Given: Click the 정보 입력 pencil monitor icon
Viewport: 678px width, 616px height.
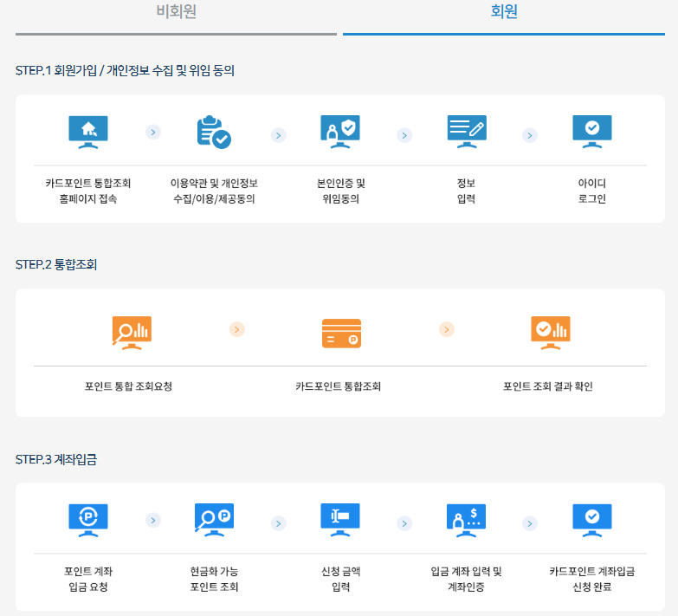Looking at the screenshot, I should (x=467, y=132).
